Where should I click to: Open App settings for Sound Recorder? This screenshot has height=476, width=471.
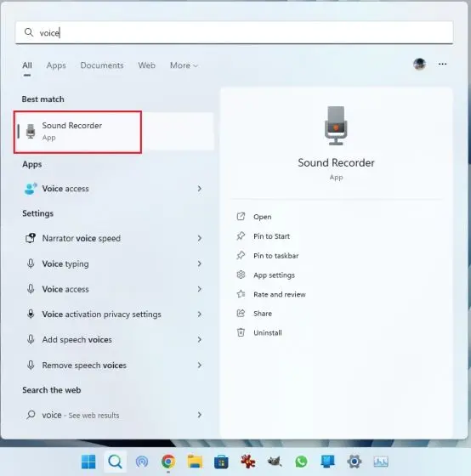coord(274,275)
